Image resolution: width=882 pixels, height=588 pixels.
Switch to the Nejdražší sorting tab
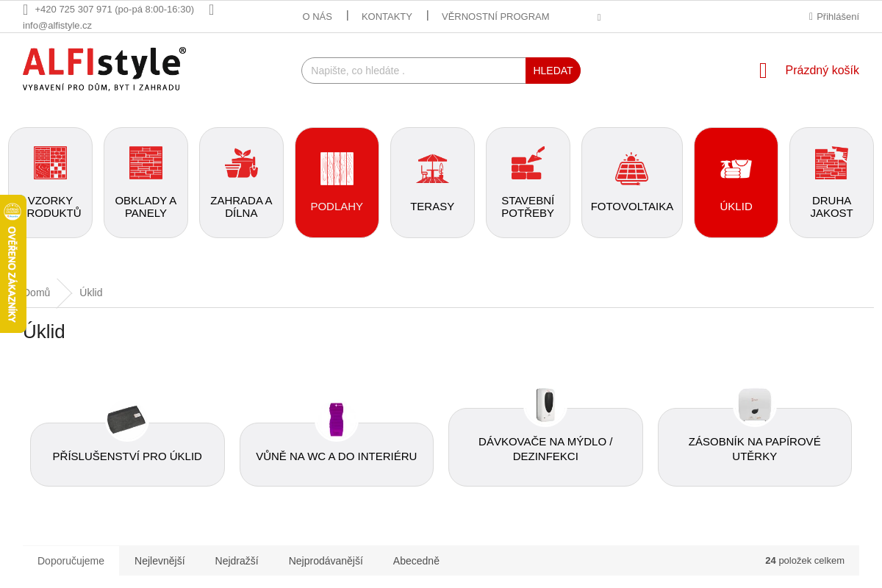point(237,561)
